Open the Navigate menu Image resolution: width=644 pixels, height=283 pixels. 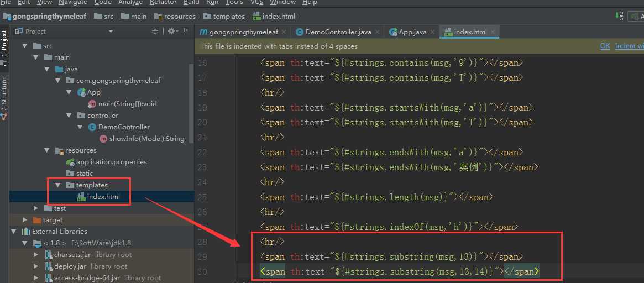pyautogui.click(x=73, y=2)
